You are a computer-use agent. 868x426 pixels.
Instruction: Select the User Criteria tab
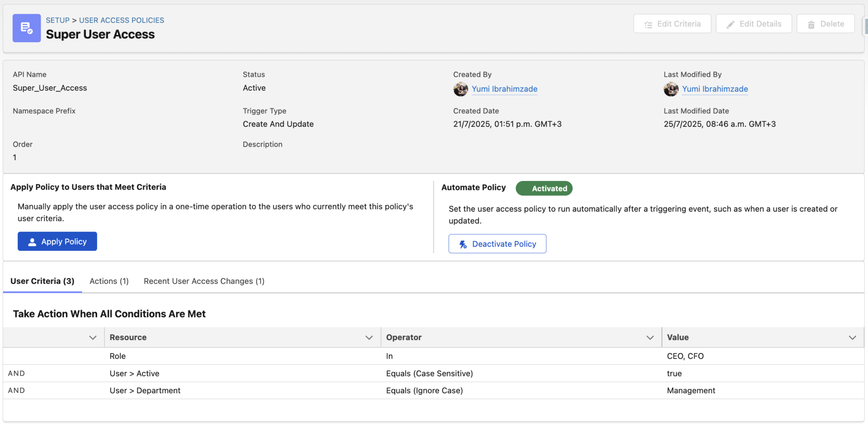42,281
